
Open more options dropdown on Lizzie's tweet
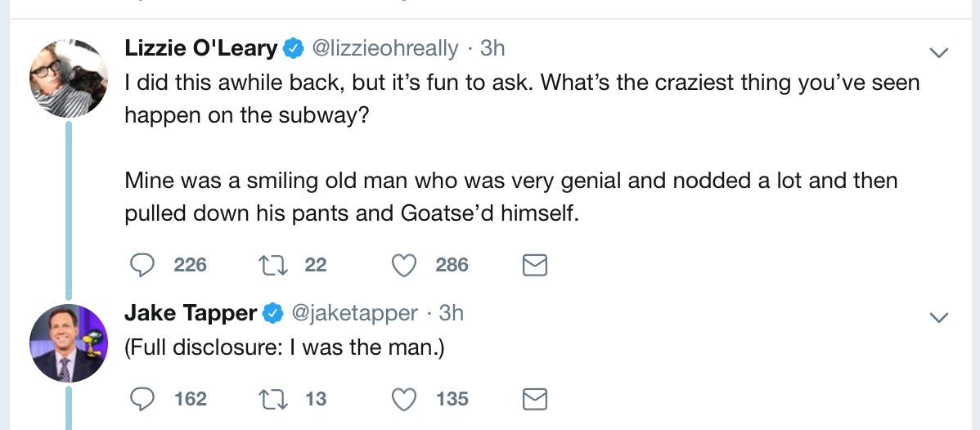point(939,52)
